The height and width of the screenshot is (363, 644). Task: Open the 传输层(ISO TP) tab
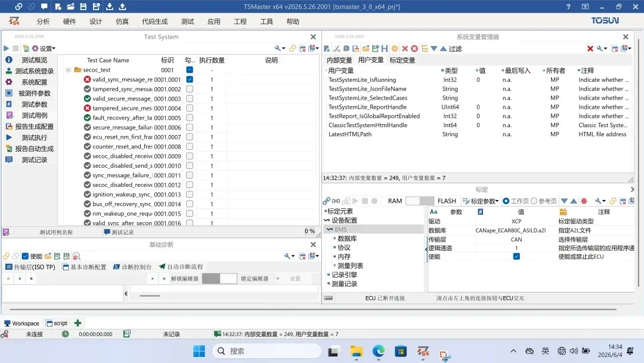30,267
